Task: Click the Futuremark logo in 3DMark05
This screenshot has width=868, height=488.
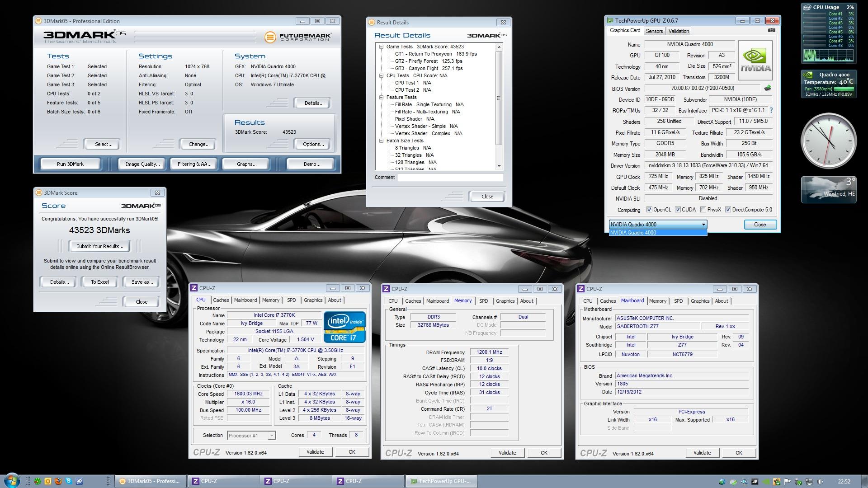Action: [297, 37]
